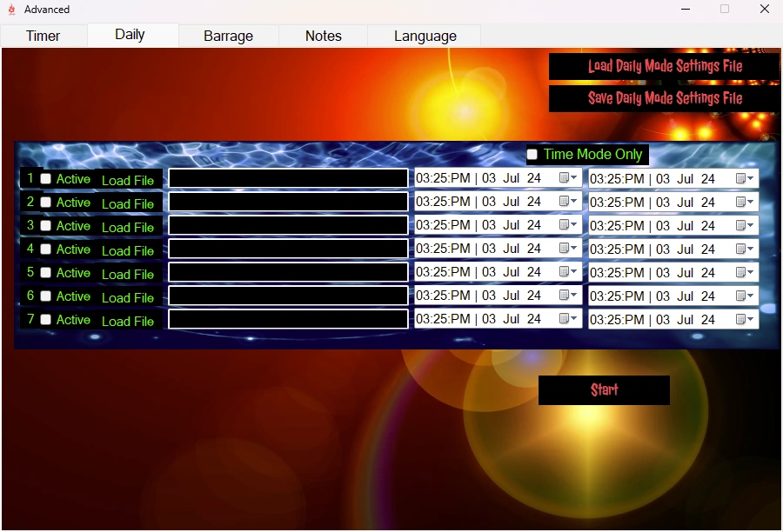Open row 2 second date picker calendar icon

coord(745,203)
